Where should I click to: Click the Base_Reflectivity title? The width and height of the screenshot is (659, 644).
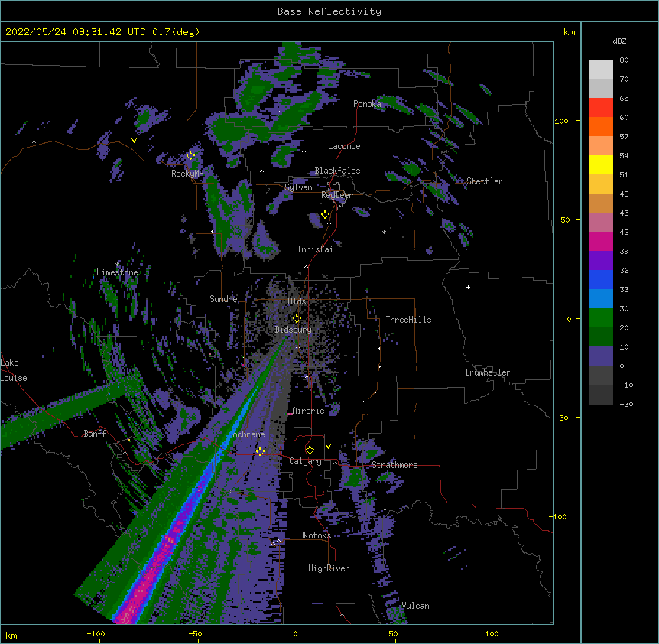(x=329, y=11)
